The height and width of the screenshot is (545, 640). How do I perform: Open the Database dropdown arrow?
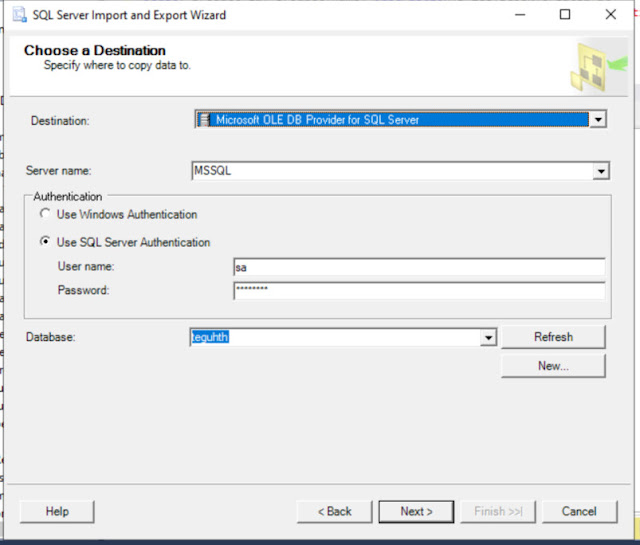tap(488, 337)
